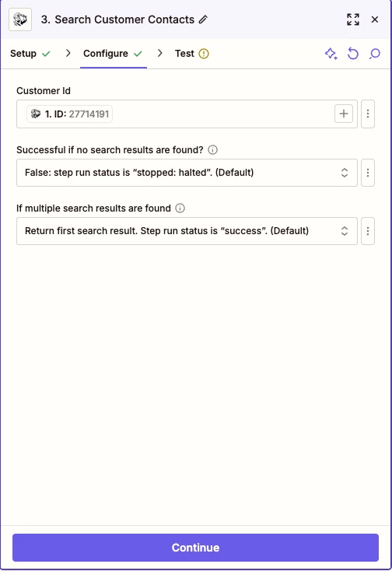Open the three-dot menu beside Customer Id
Viewport: 392px width, 571px height.
pos(368,114)
